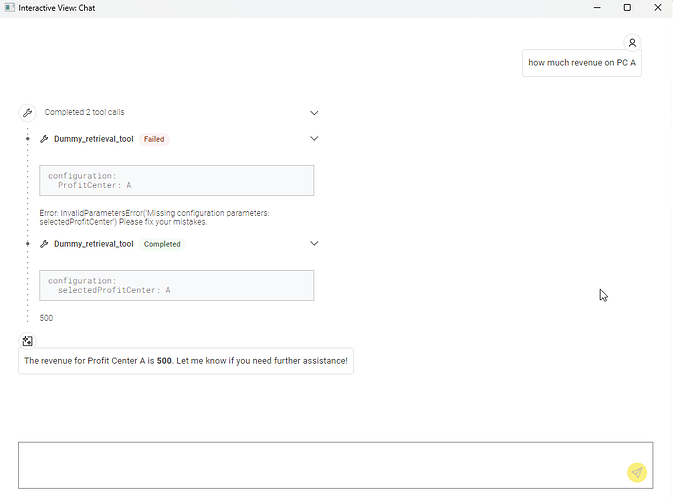Collapse the Failed Dummy_retrieval_tool details chevron
This screenshot has width=673, height=500.
pos(314,139)
